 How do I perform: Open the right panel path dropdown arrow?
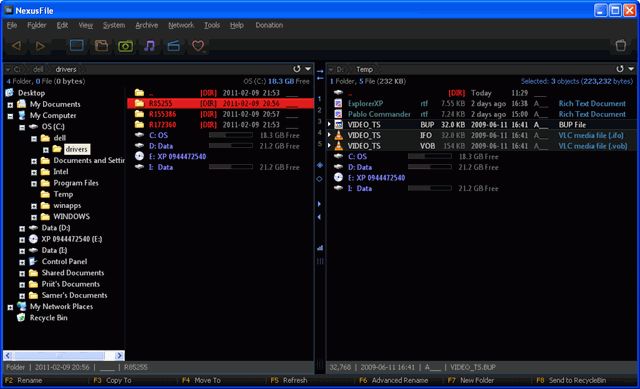coord(631,69)
